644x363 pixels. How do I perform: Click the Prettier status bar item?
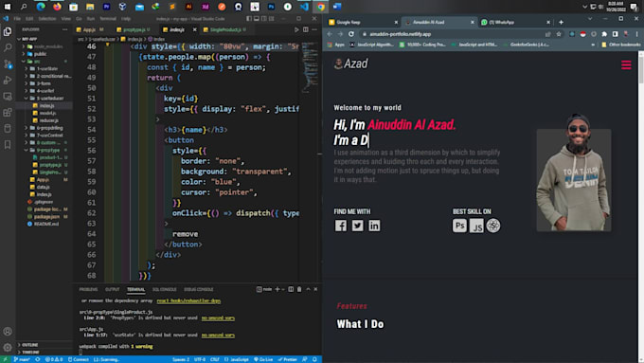[x=288, y=359]
